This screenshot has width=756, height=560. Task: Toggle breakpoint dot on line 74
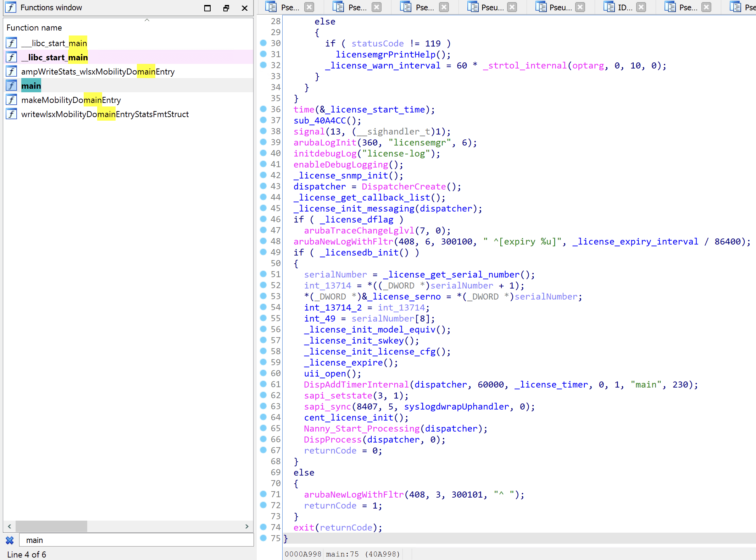(x=263, y=527)
